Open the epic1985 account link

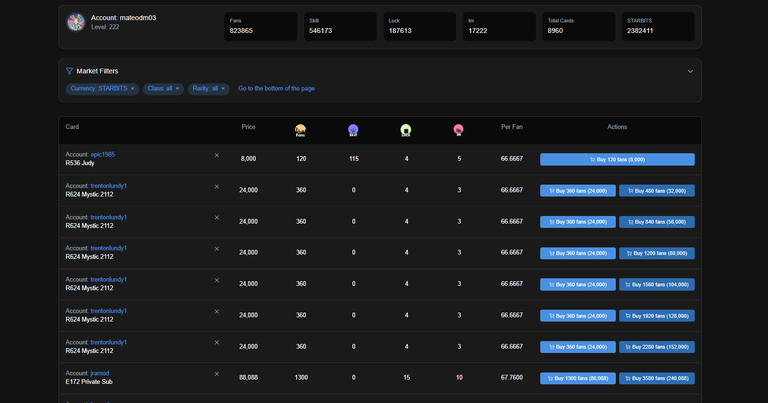click(103, 154)
